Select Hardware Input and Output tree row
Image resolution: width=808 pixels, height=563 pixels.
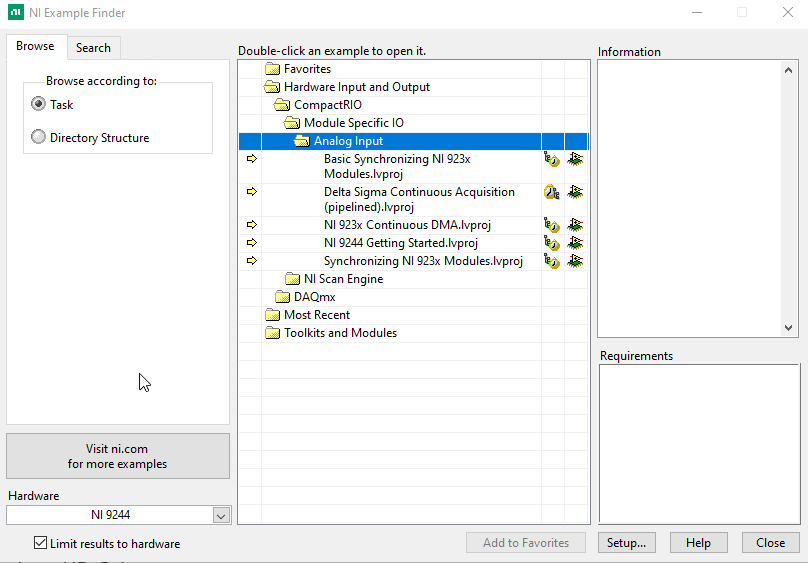(414, 87)
